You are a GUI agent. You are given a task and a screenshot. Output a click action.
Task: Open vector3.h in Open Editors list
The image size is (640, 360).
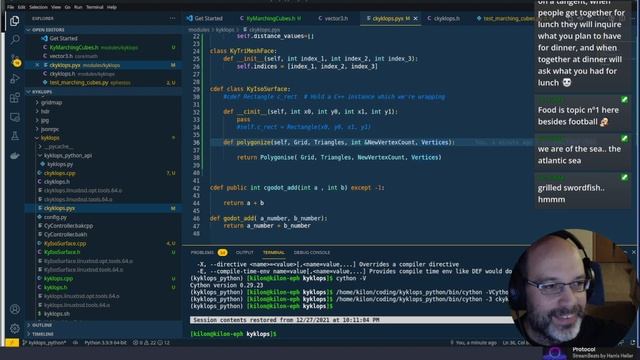point(61,56)
